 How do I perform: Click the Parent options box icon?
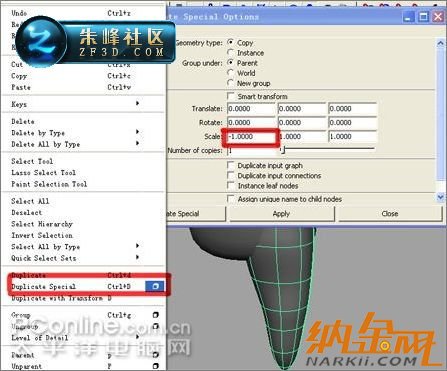point(155,355)
